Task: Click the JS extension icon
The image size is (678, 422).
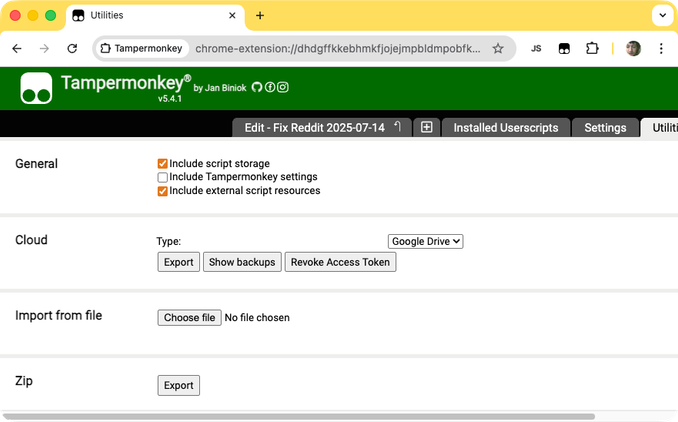Action: pyautogui.click(x=536, y=48)
